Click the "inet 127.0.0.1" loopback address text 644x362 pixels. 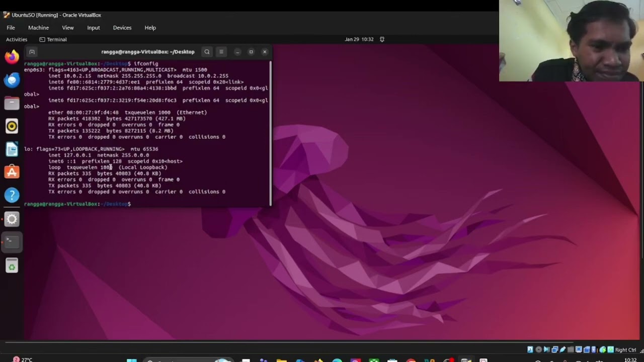pyautogui.click(x=70, y=155)
